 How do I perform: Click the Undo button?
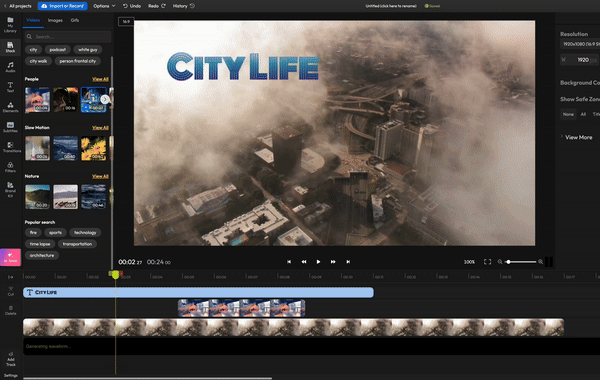click(132, 6)
